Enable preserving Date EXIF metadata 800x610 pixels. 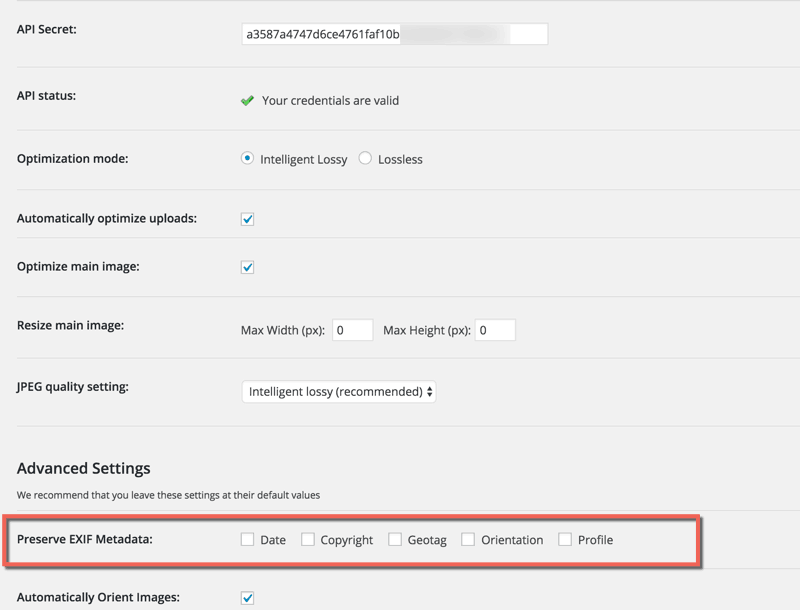(x=247, y=540)
